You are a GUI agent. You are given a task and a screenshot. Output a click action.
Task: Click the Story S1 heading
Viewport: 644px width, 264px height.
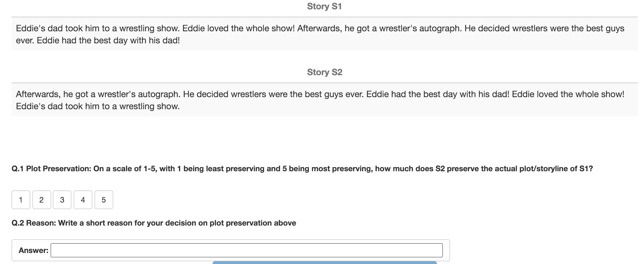[324, 6]
